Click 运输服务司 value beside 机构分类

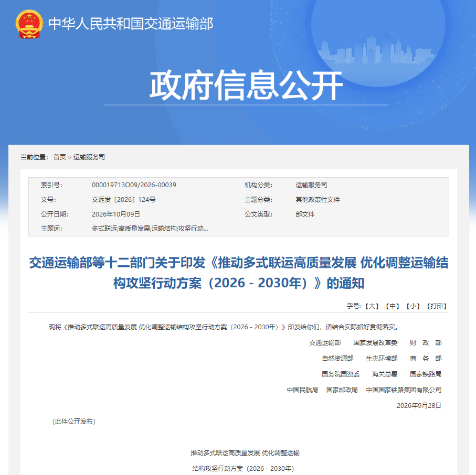coord(311,185)
